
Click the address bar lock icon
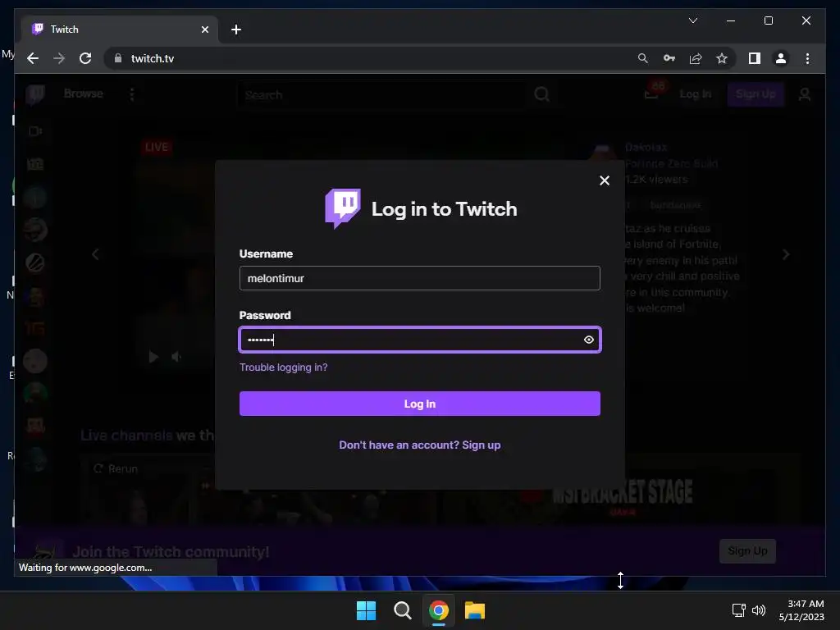pyautogui.click(x=118, y=58)
